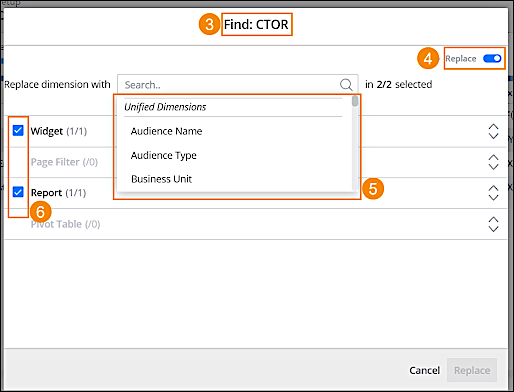Viewport: 514px width, 392px height.
Task: Click the 'in 2/2 selected' text
Action: 398,84
